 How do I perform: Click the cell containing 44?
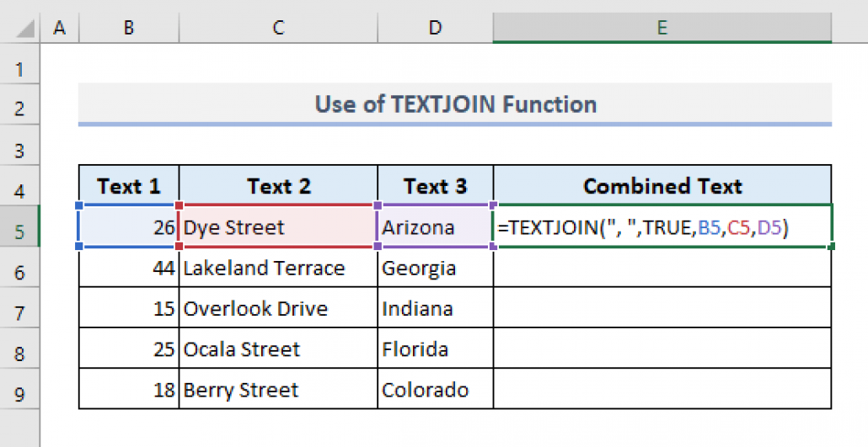pos(129,267)
